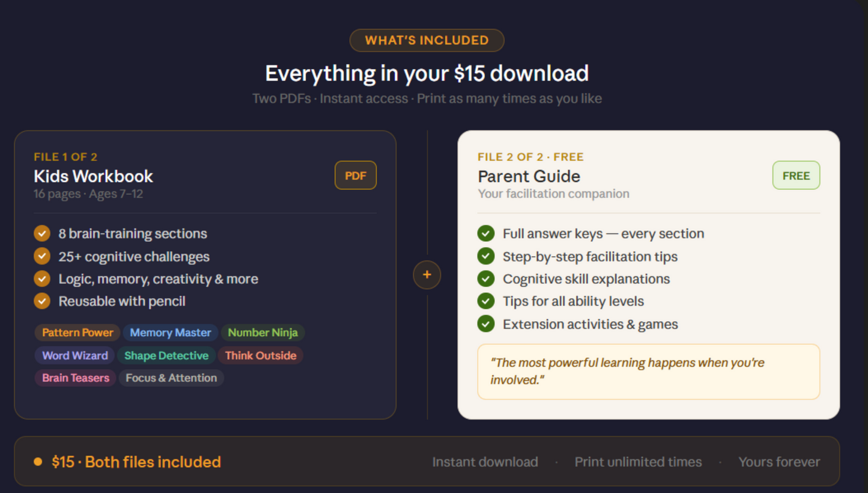Click Full answer keys — every section text

[603, 233]
